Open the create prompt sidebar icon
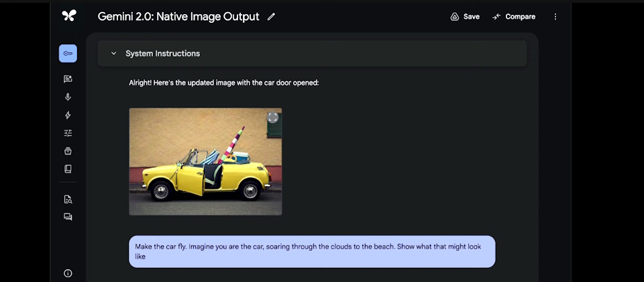This screenshot has width=644, height=282. coord(68,79)
